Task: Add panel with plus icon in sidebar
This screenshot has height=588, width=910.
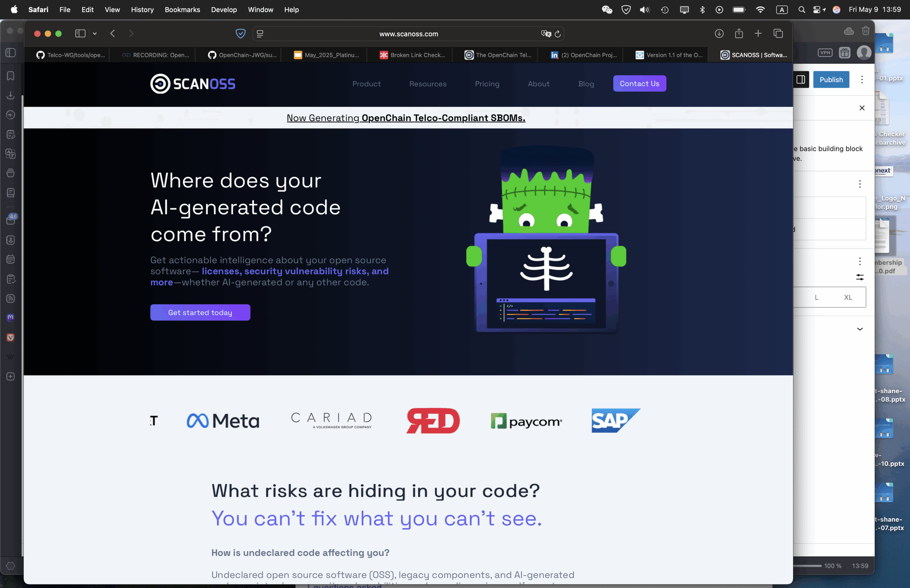Action: click(11, 376)
